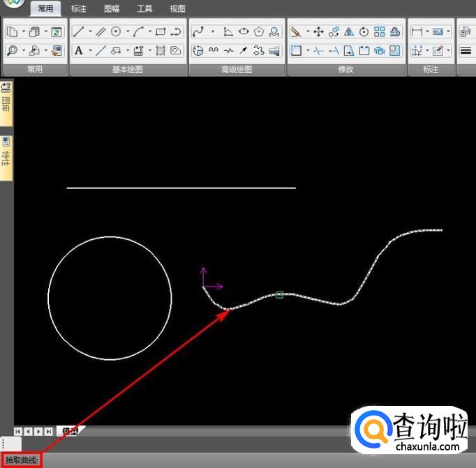Image resolution: width=476 pixels, height=468 pixels.
Task: Activate the Move/pan arrows tool
Action: click(x=318, y=31)
